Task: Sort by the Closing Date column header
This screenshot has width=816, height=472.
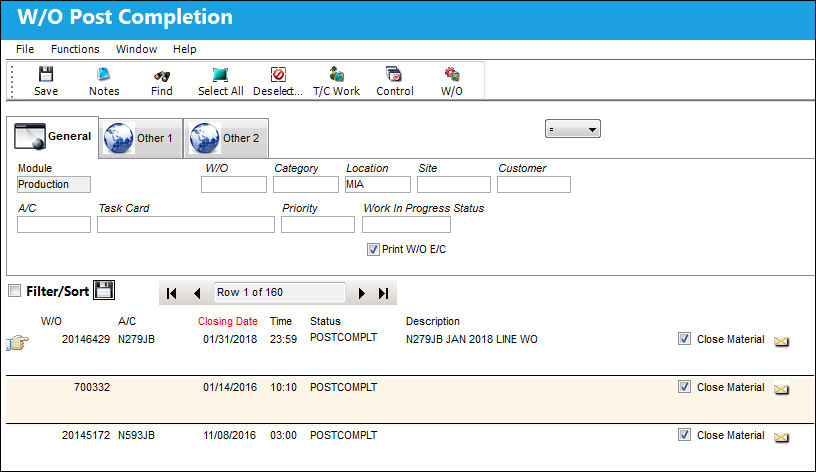Action: tap(227, 321)
